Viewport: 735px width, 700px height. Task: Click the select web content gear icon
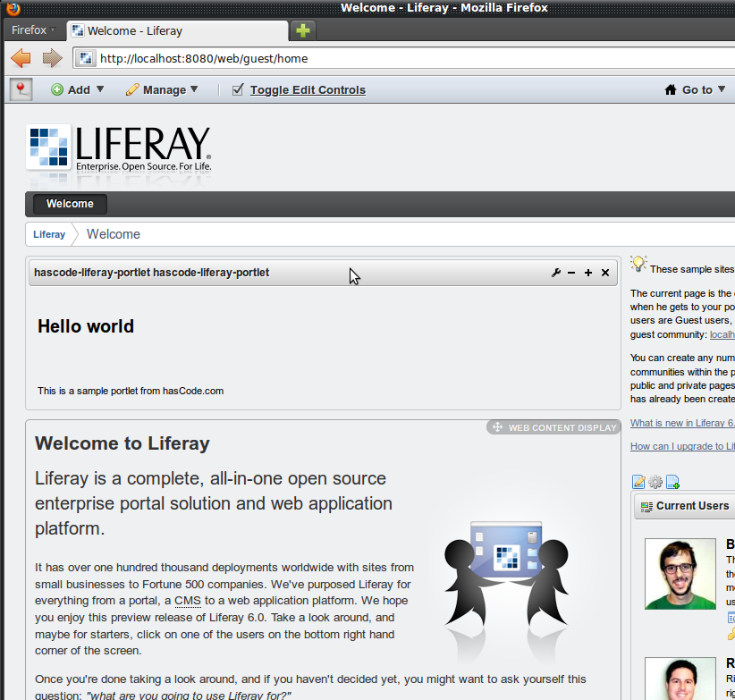coord(655,483)
